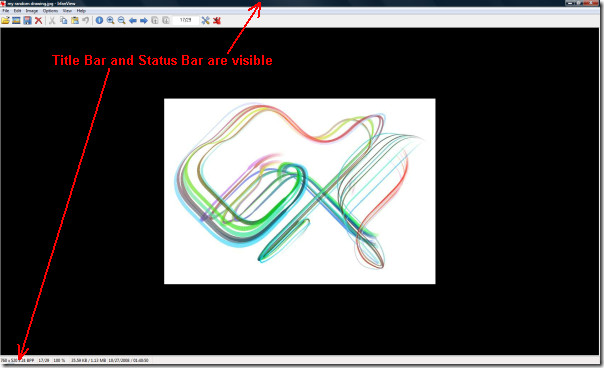This screenshot has height=368, width=604.
Task: Undo the last action with the undo arrow
Action: (86, 20)
